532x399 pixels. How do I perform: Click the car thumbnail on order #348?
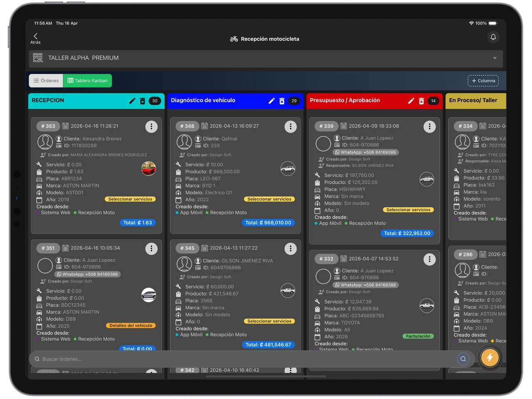(x=288, y=169)
